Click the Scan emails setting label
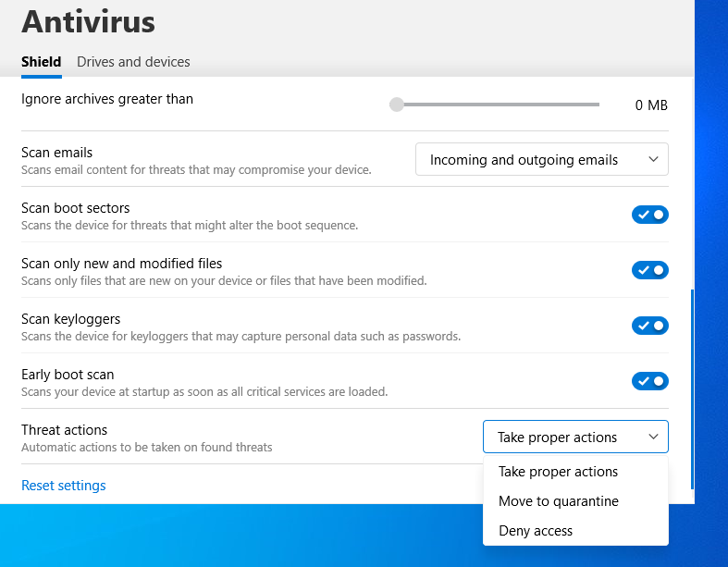The width and height of the screenshot is (728, 567). pyautogui.click(x=57, y=153)
